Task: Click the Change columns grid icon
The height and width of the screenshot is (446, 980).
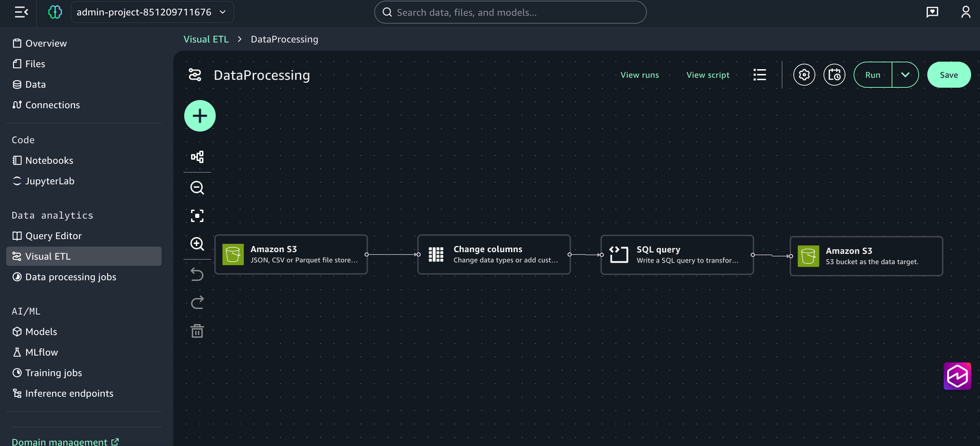Action: click(436, 255)
